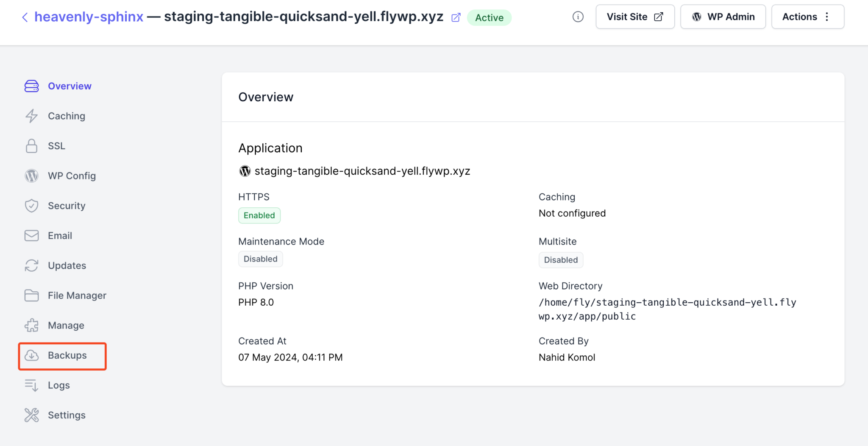Select the Updates sync-arrows icon
Image resolution: width=868 pixels, height=446 pixels.
[31, 265]
